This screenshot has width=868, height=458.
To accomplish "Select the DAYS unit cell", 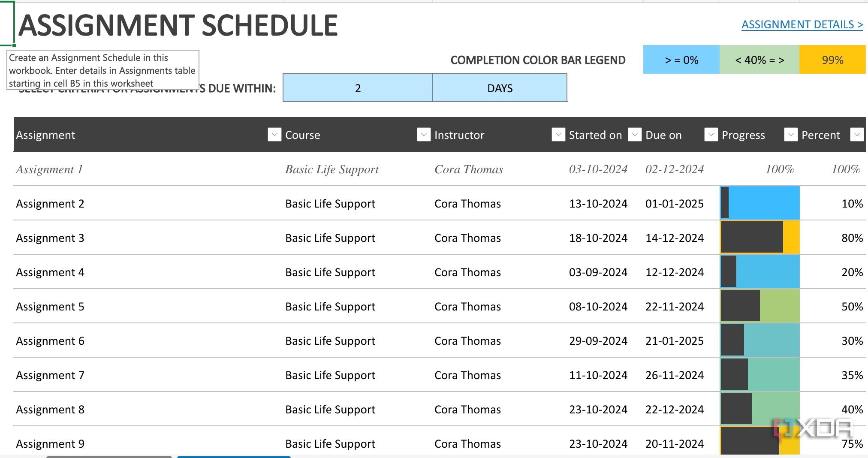I will click(x=500, y=88).
